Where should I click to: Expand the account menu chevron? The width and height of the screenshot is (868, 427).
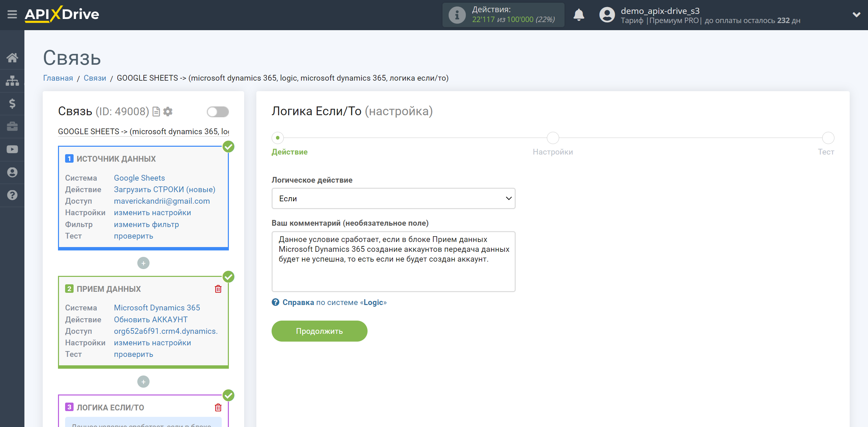coord(856,15)
